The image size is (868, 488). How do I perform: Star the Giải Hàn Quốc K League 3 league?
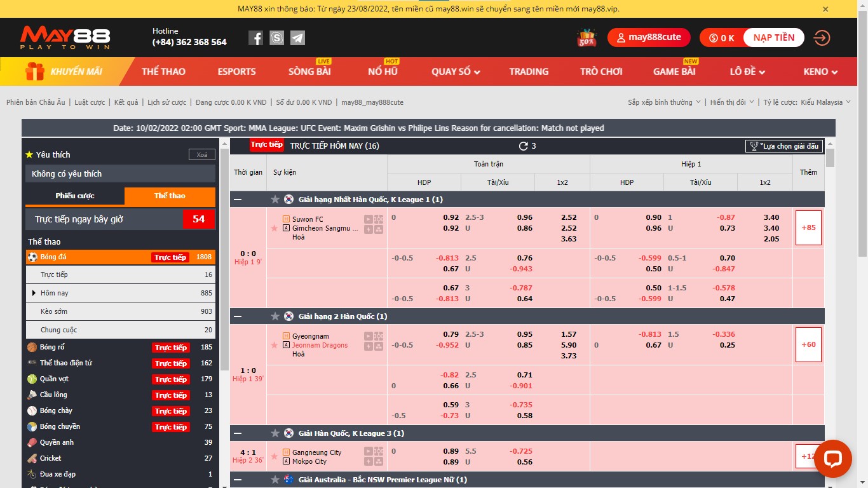coord(275,433)
